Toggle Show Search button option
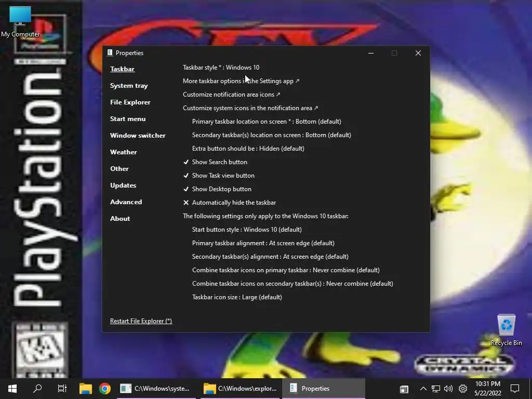 [215, 162]
